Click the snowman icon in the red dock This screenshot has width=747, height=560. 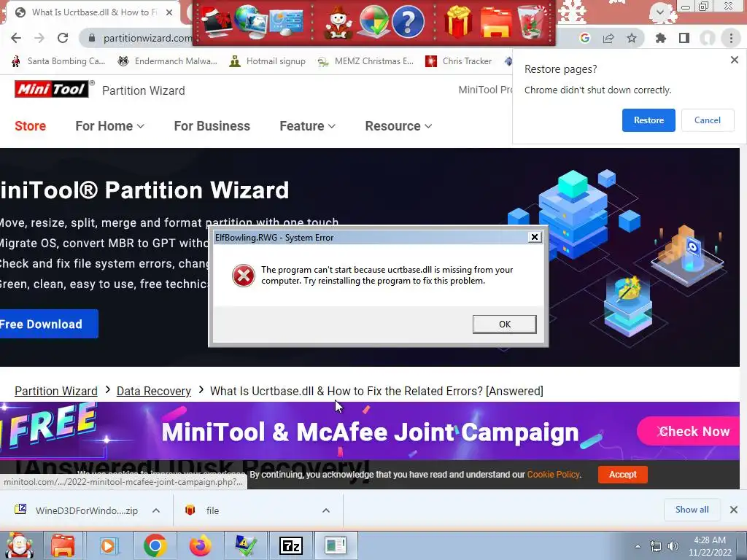click(338, 22)
